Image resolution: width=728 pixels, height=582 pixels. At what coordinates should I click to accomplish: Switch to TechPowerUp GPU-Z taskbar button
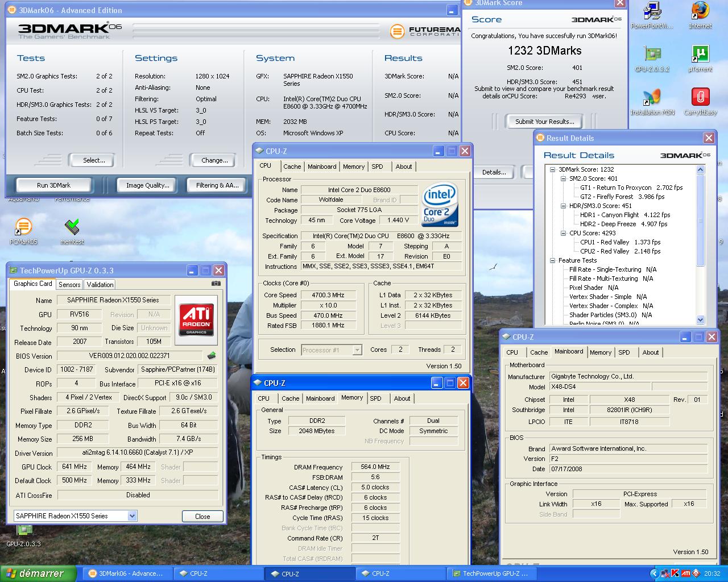pos(490,573)
